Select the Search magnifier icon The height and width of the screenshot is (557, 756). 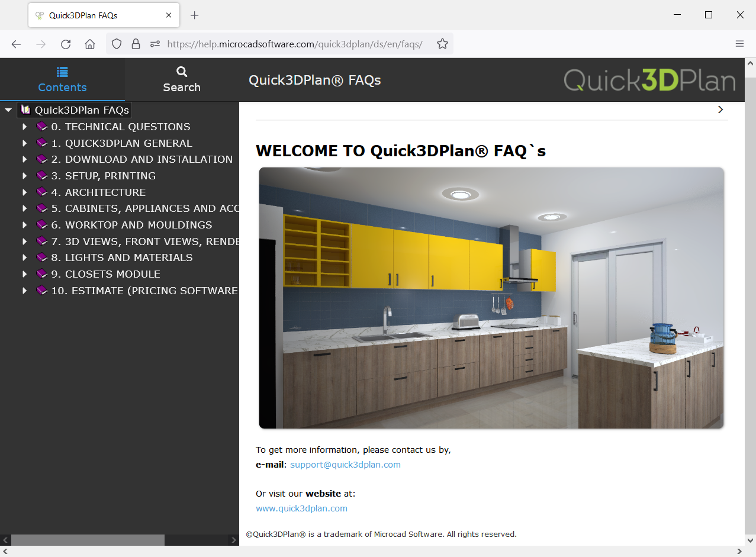[181, 72]
